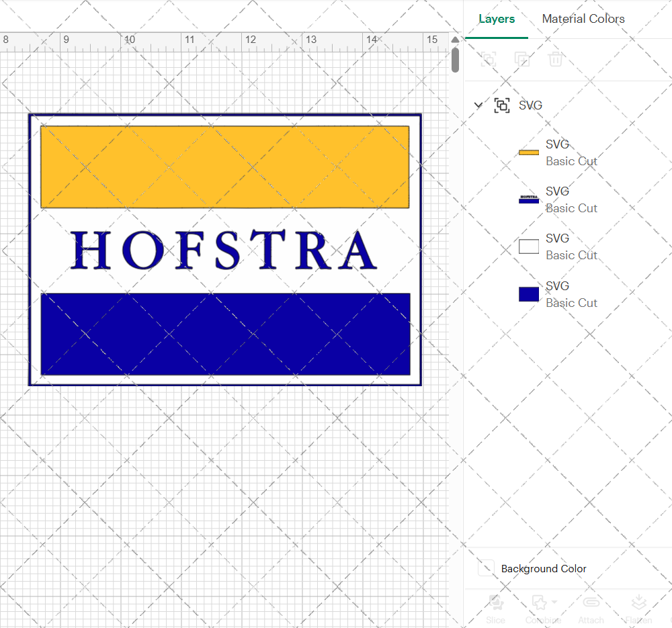Click Basic Cut under the white layer

[x=571, y=255]
